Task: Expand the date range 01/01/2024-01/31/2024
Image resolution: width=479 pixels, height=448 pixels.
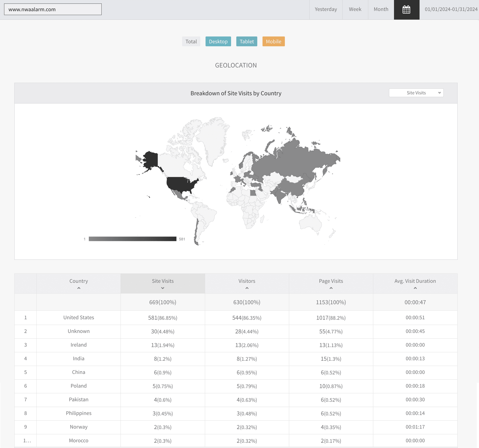Action: 451,9
